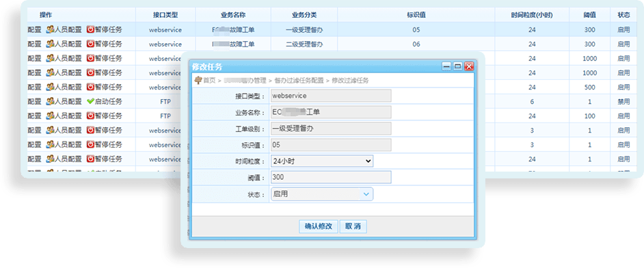
Task: Open the 时间粒度 24小时 dropdown
Action: click(322, 161)
